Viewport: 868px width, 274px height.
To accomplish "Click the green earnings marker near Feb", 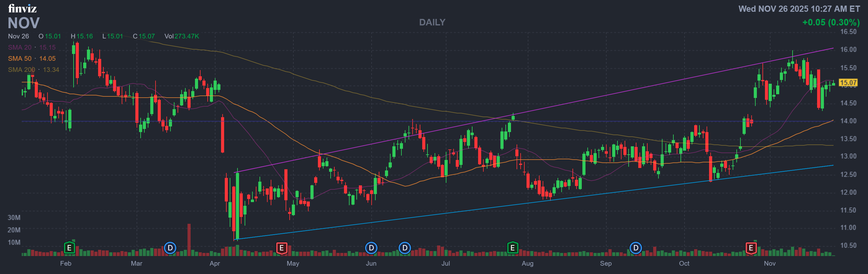I will pyautogui.click(x=69, y=248).
